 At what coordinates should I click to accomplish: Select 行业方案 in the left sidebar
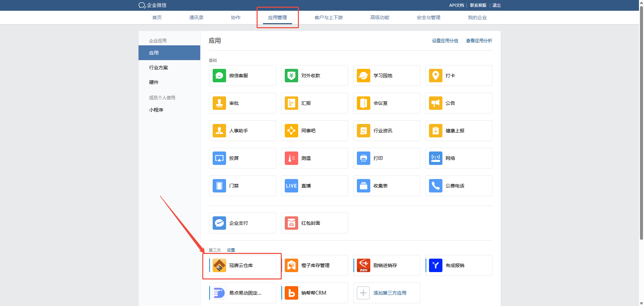(x=158, y=68)
